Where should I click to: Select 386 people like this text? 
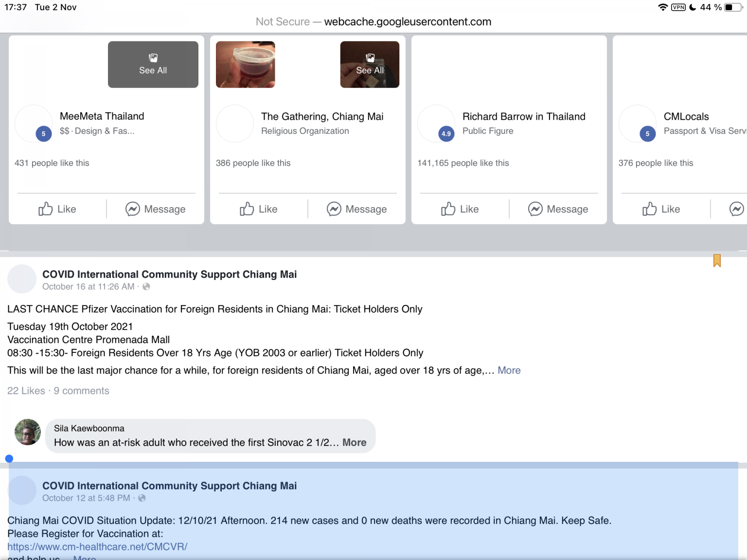tap(253, 163)
